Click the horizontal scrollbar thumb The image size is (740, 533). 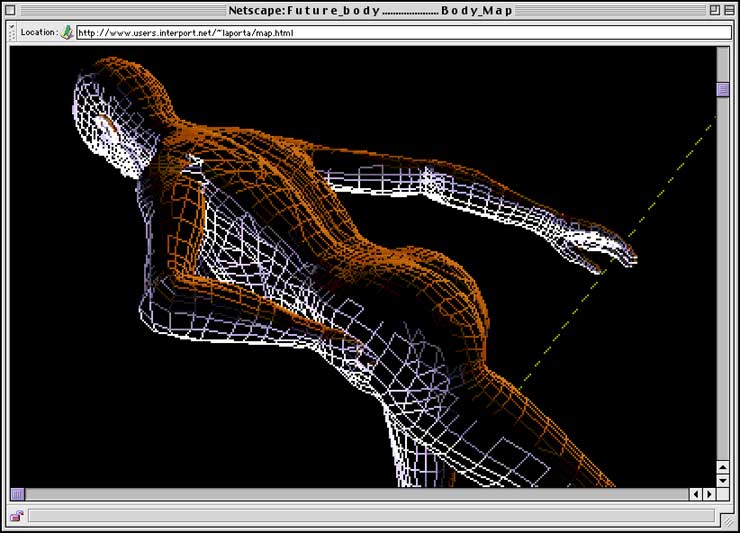click(x=17, y=494)
